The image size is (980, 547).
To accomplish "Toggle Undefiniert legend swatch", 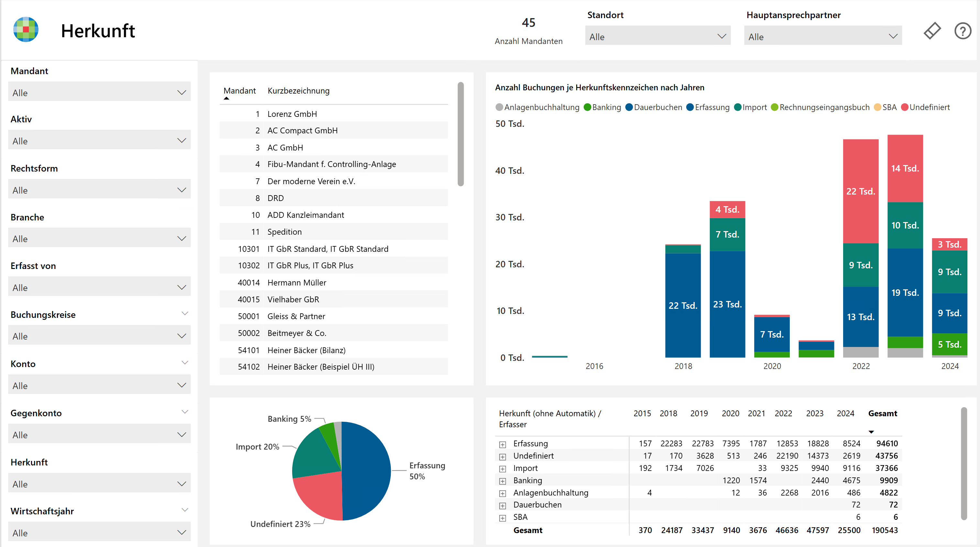I will click(905, 107).
